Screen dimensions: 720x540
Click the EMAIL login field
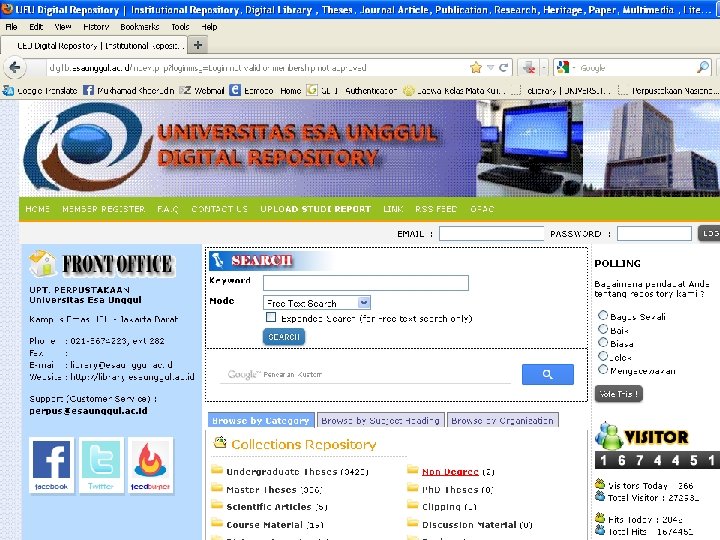pyautogui.click(x=491, y=233)
